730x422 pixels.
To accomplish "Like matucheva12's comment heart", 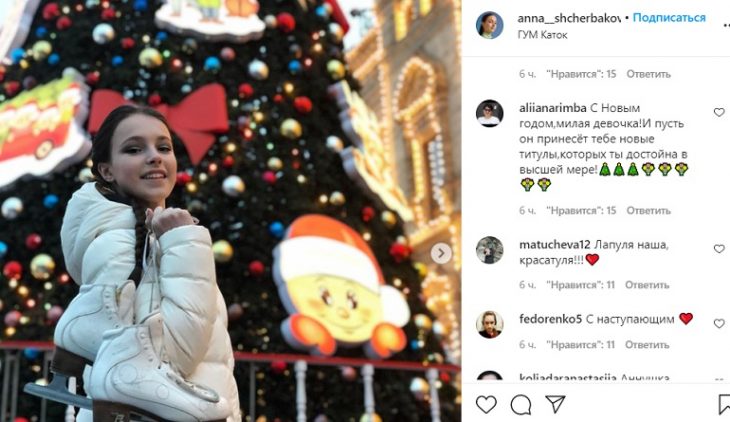I will tap(719, 249).
